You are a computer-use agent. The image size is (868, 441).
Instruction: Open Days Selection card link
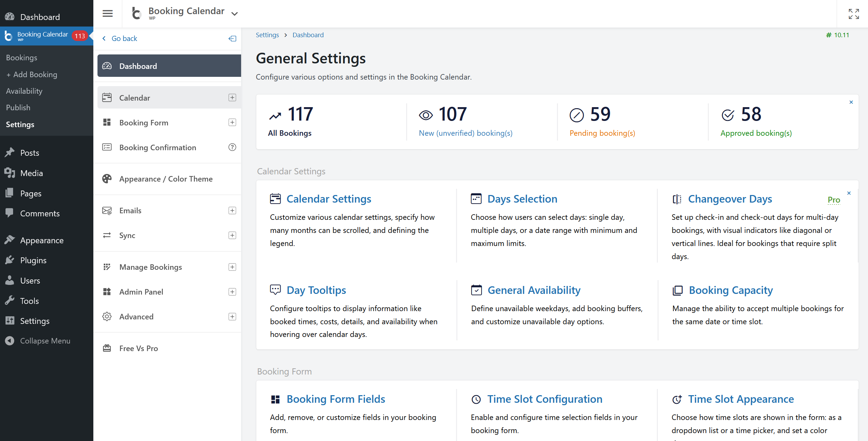click(x=522, y=199)
